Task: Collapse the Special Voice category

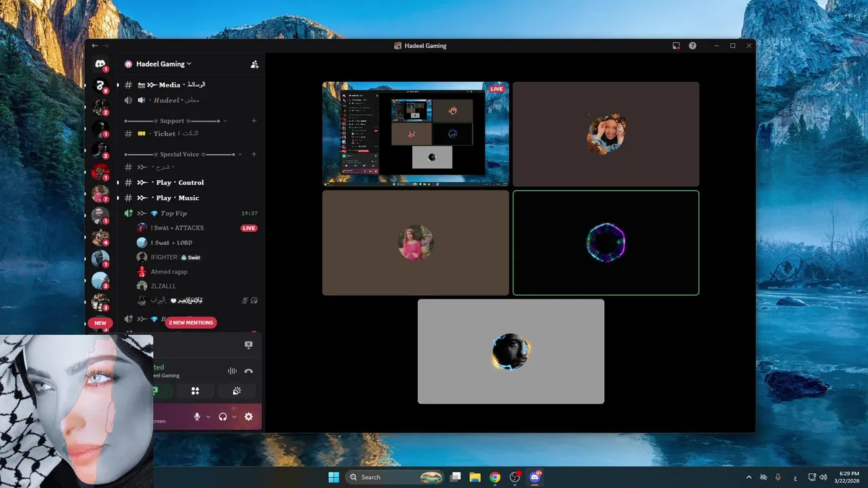Action: click(183, 155)
